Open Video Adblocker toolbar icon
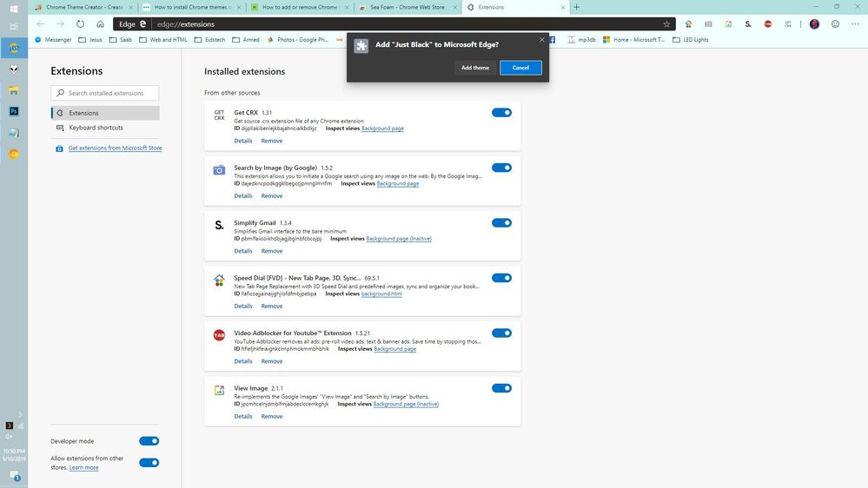Screen dimensions: 868x488 (x=768, y=24)
